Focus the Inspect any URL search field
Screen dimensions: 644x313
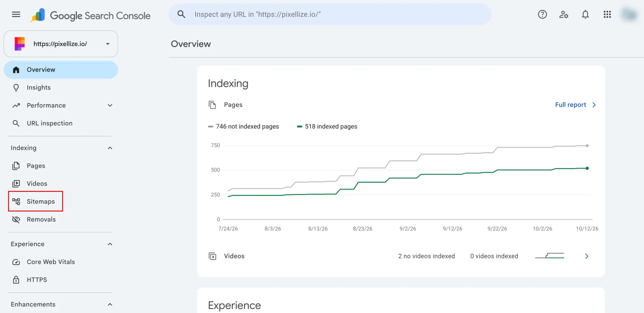tap(330, 14)
